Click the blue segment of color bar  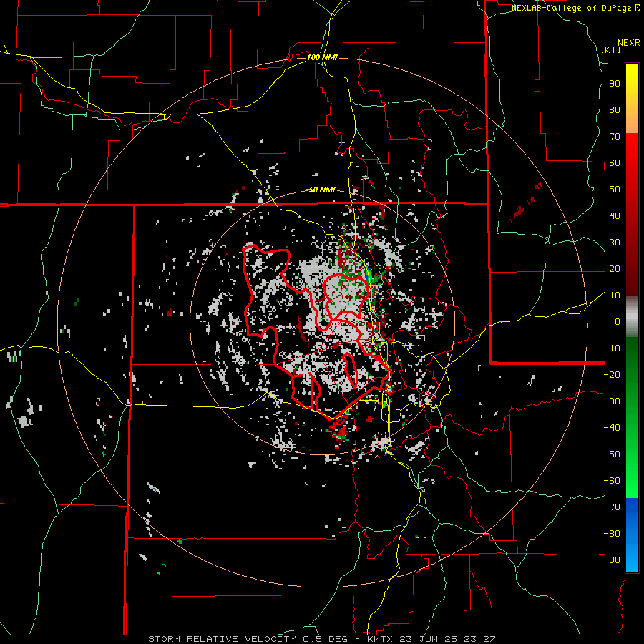tap(632, 535)
